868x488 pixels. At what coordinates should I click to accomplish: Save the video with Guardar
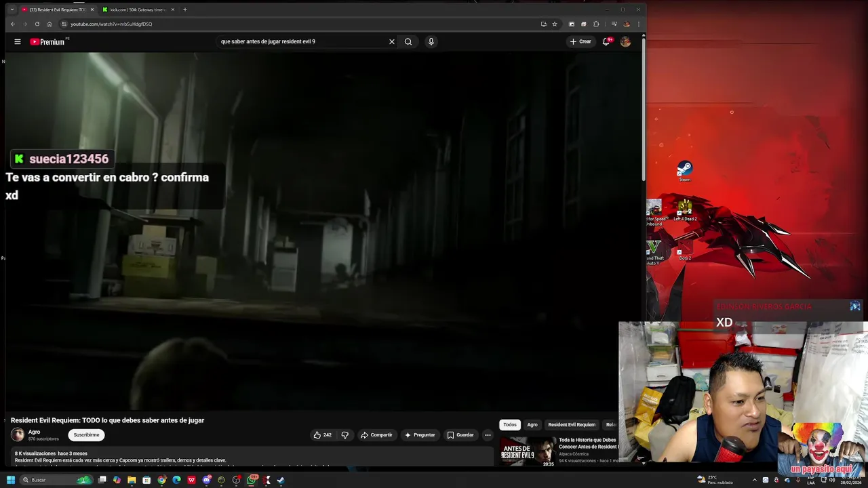[460, 434]
